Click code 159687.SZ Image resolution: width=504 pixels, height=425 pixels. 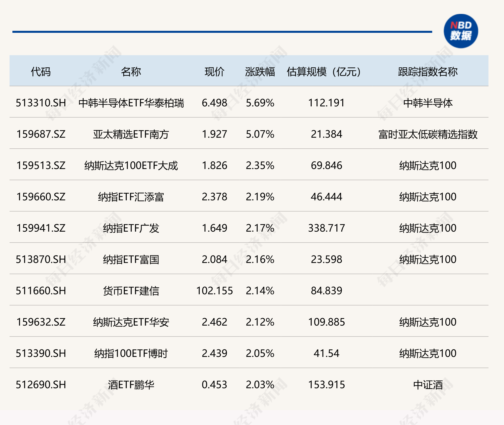(41, 134)
